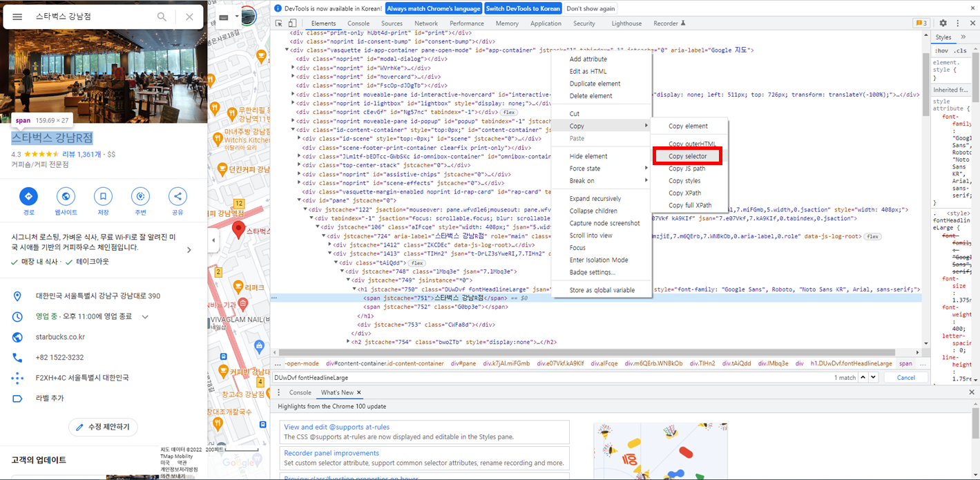Screen dimensions: 980x480
Task: Click the :hov toggle in Styles pane
Action: tap(941, 51)
